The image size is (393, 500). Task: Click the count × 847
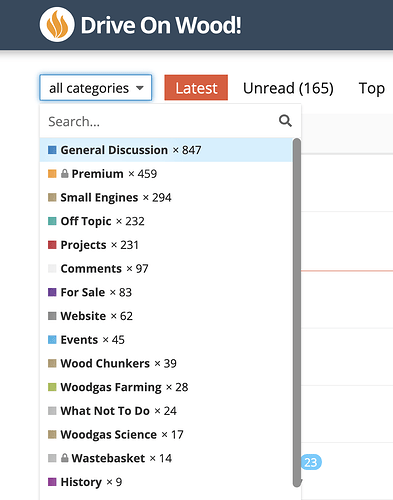click(187, 150)
